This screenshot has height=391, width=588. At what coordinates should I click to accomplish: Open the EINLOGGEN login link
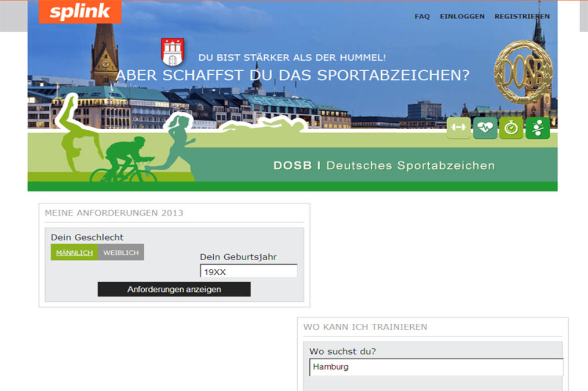coord(462,16)
